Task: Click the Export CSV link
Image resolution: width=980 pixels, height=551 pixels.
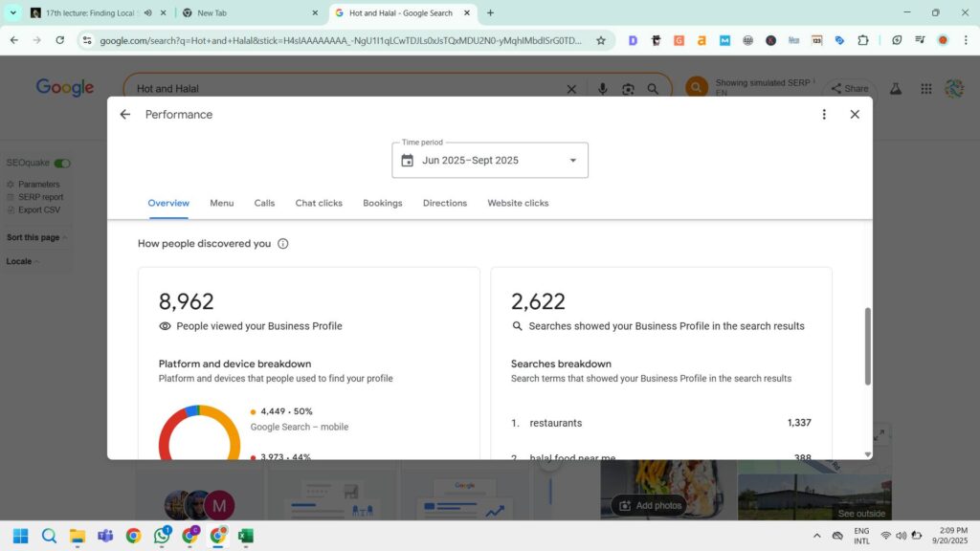Action: [38, 209]
